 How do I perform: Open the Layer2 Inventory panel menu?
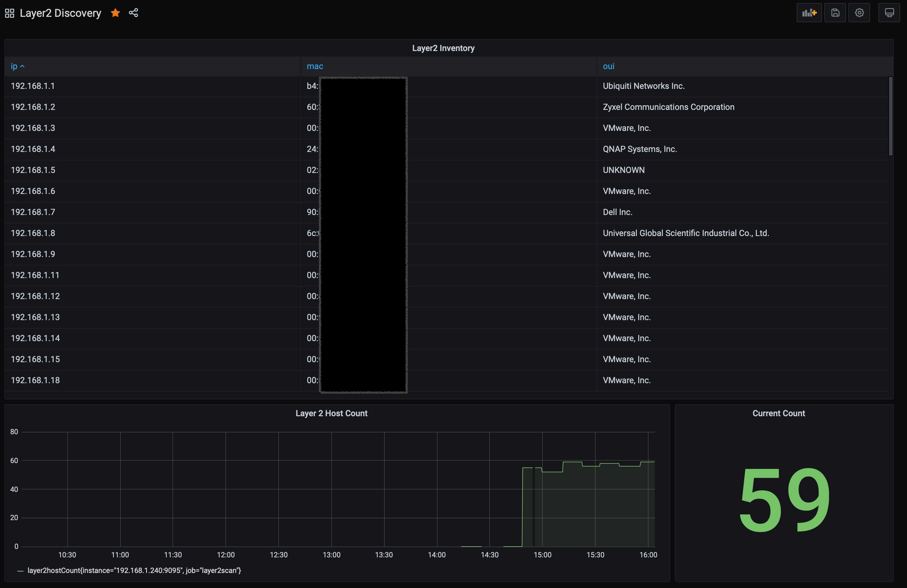(x=443, y=48)
